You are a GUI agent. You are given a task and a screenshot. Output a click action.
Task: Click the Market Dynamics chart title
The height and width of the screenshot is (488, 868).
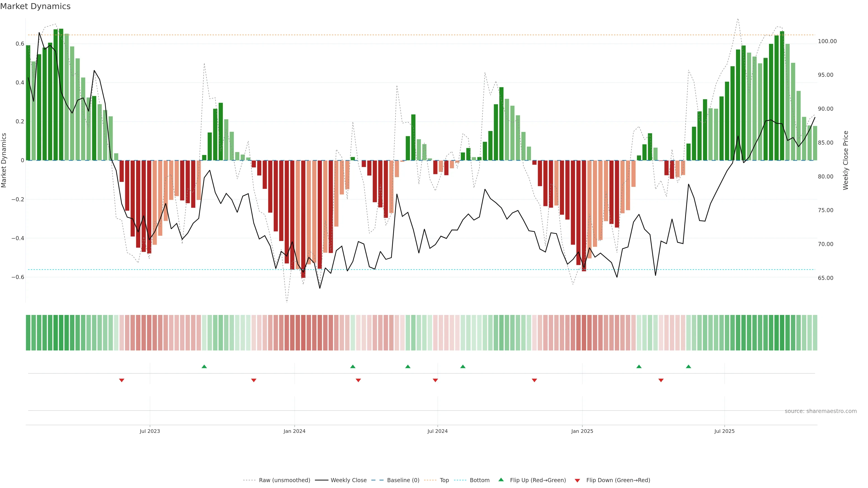pos(35,6)
